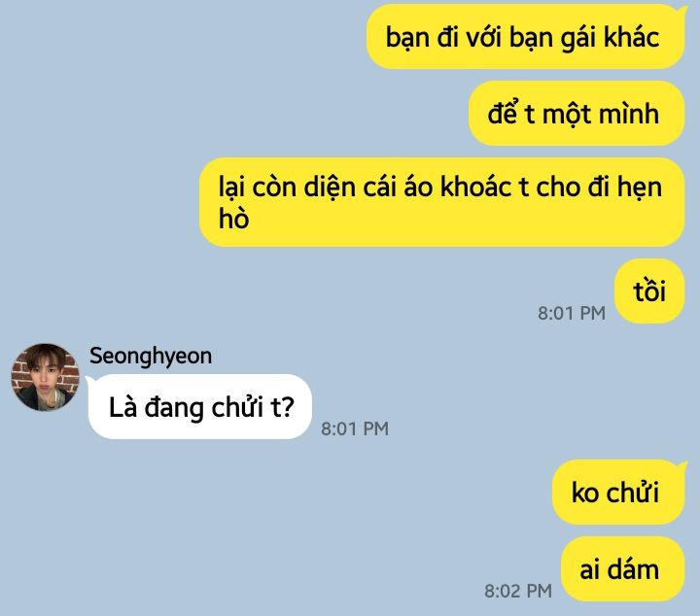Screen dimensions: 700x616
Task: Click the word 'khác' in the top message
Action: 631,37
